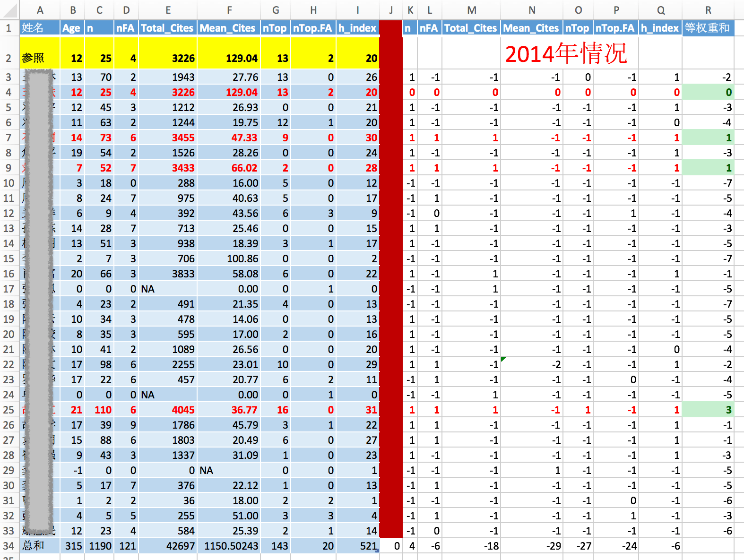Click the fill handle on cell I34

377,551
